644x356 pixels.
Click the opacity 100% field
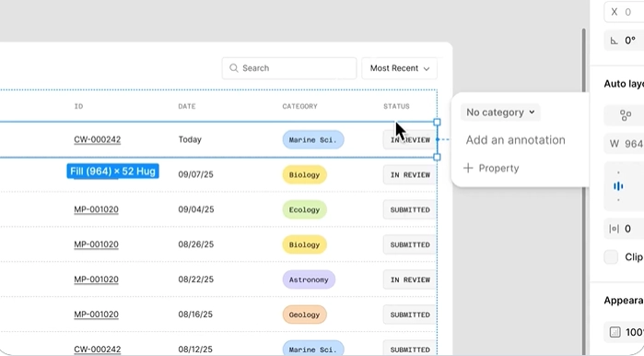pos(624,332)
